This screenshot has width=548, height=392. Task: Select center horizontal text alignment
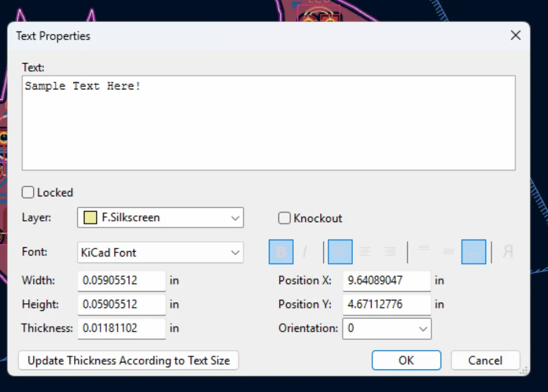[x=365, y=252]
